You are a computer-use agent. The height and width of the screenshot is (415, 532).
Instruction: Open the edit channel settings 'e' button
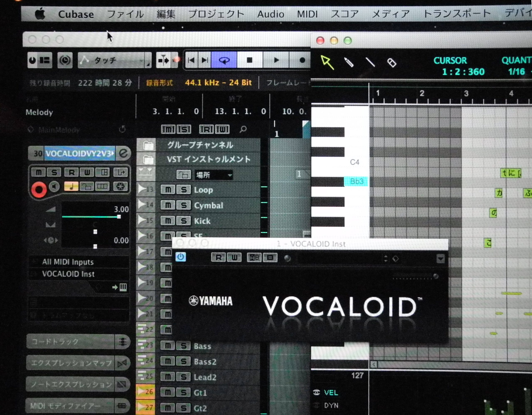pyautogui.click(x=123, y=153)
